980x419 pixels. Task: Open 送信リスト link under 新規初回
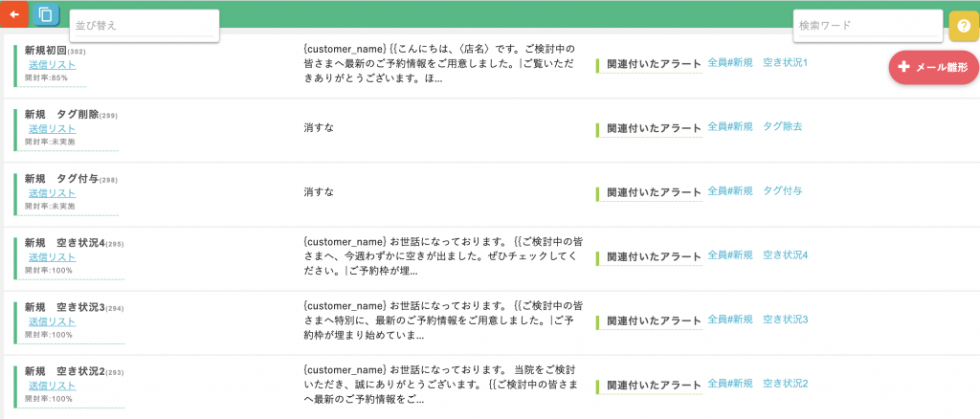(52, 64)
